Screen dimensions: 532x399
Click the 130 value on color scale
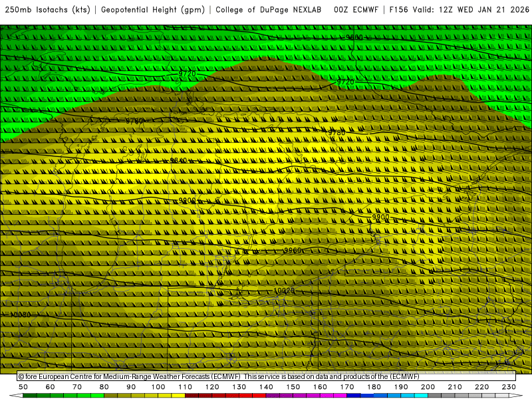(x=239, y=387)
